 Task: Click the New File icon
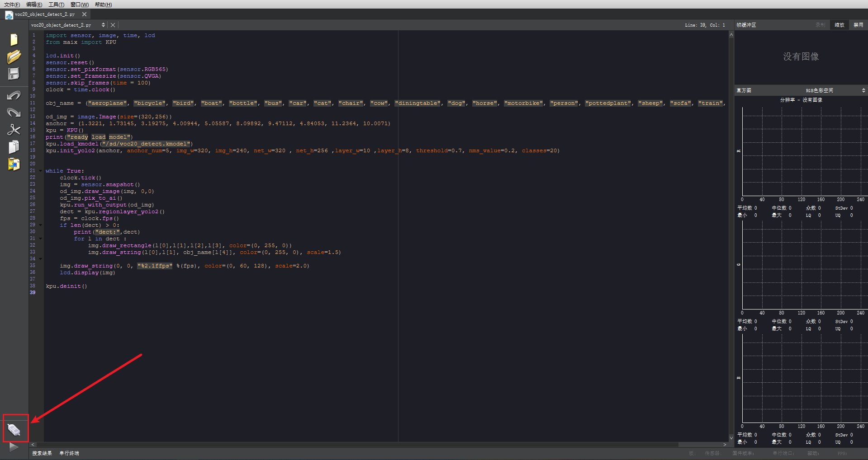pyautogui.click(x=14, y=40)
